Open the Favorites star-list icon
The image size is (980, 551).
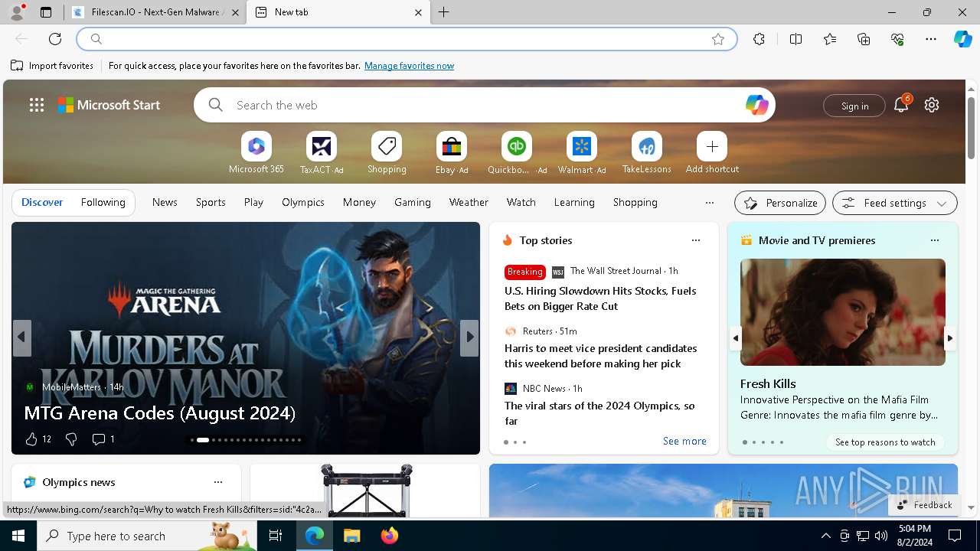pyautogui.click(x=830, y=39)
